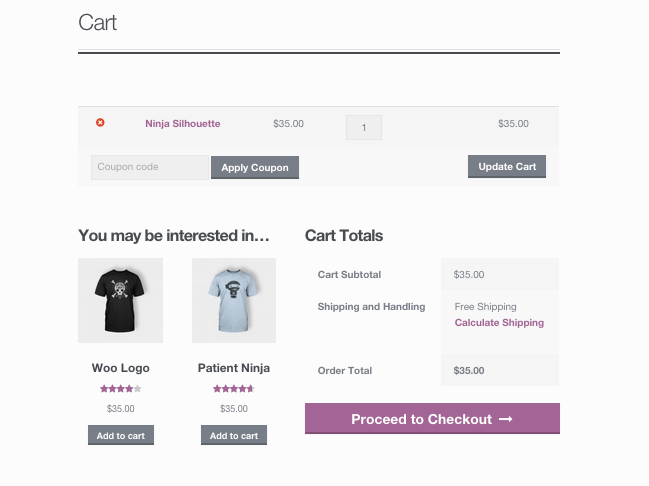
Task: Open the Patient Ninja blue t-shirt image
Action: (x=233, y=300)
